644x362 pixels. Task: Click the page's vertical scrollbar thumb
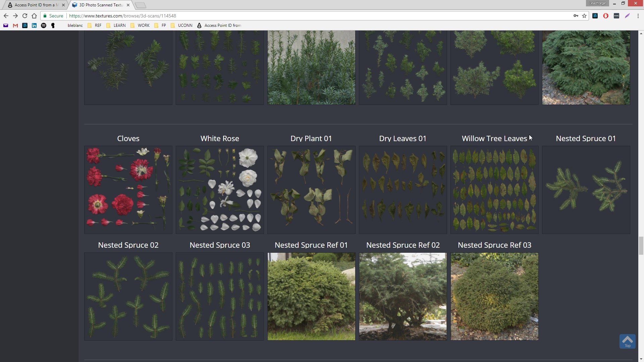(641, 246)
